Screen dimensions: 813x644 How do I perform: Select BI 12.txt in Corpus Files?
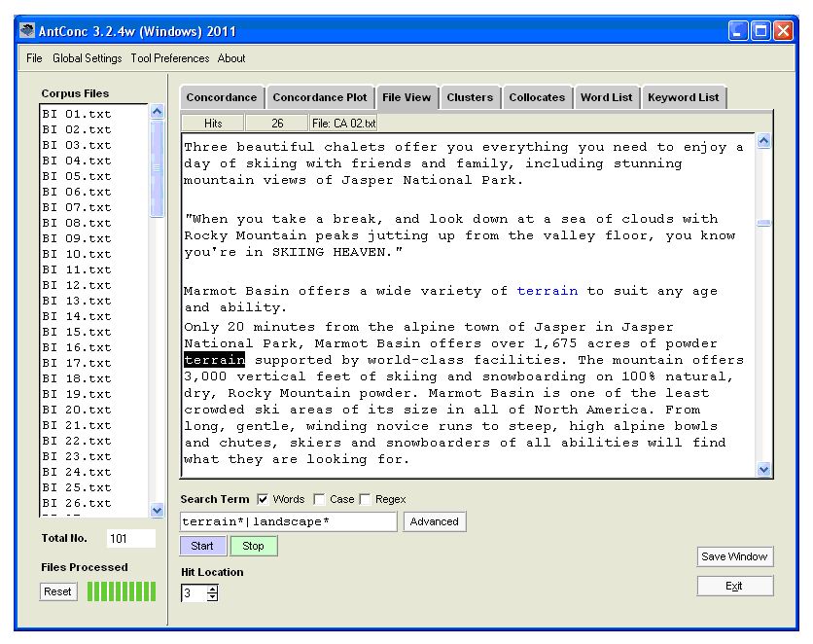click(x=77, y=285)
